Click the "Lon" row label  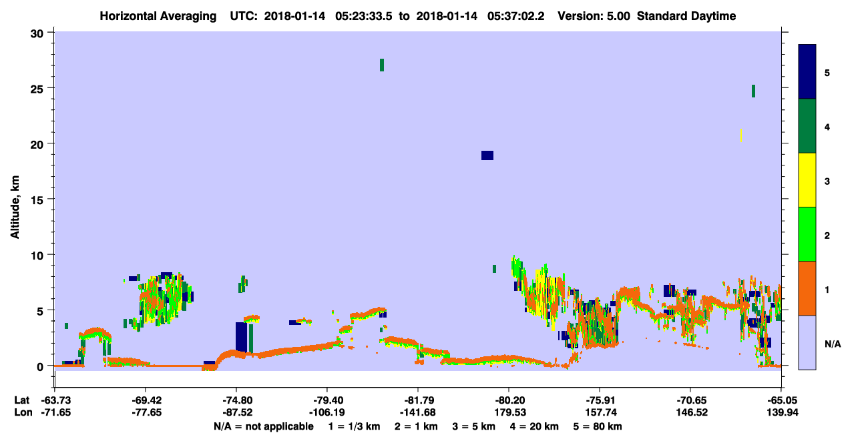(x=22, y=412)
